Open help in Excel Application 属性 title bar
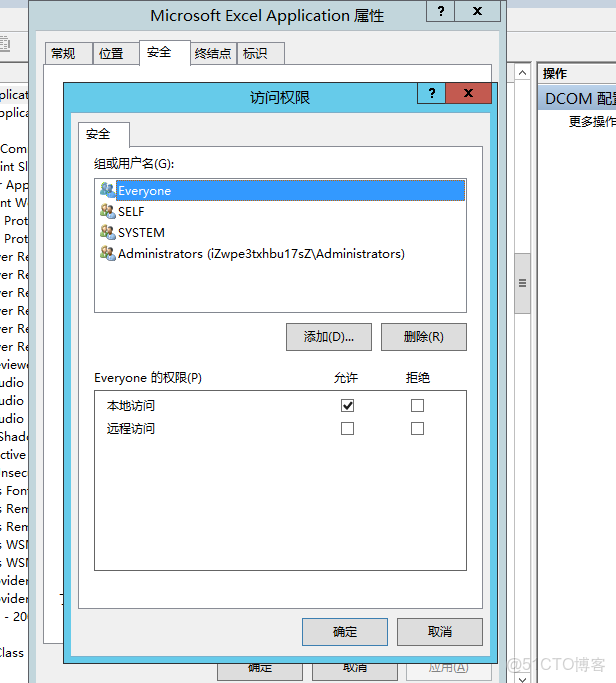 [440, 11]
